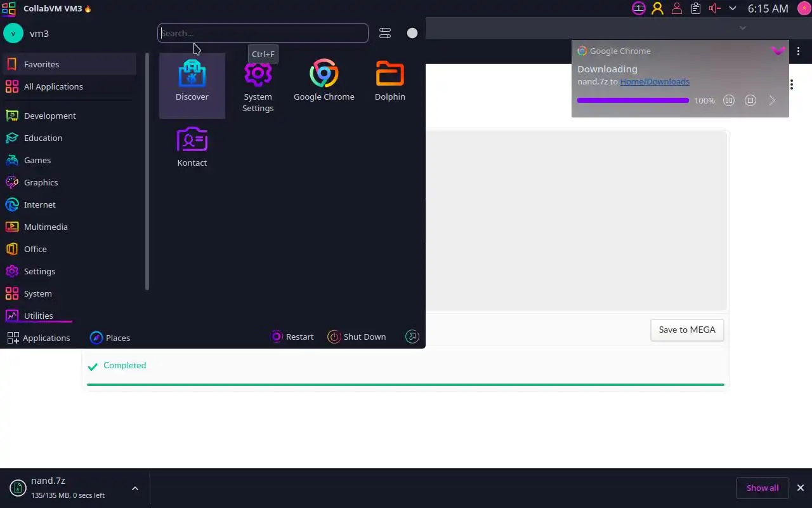Open System category
This screenshot has width=812, height=508.
pyautogui.click(x=69, y=293)
